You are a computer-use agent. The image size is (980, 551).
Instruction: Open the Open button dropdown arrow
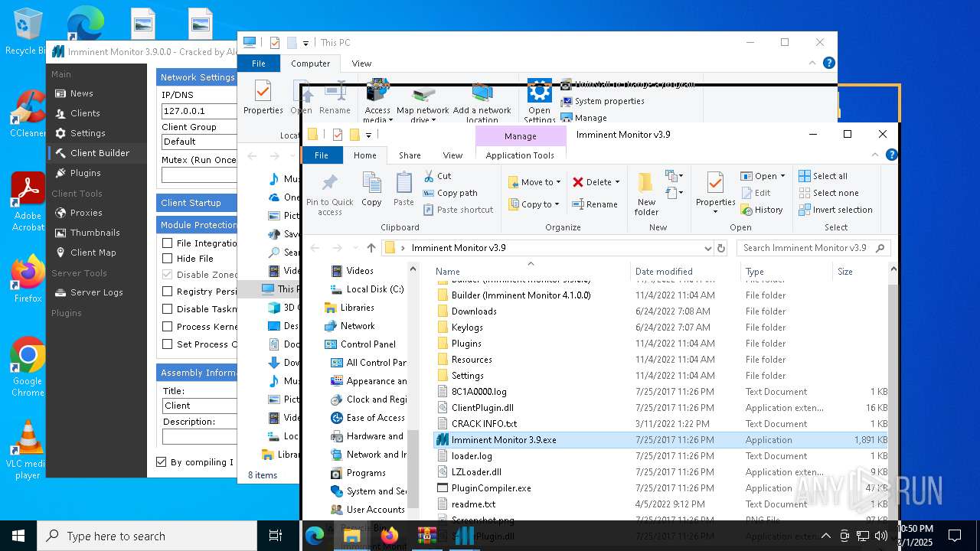click(x=782, y=176)
